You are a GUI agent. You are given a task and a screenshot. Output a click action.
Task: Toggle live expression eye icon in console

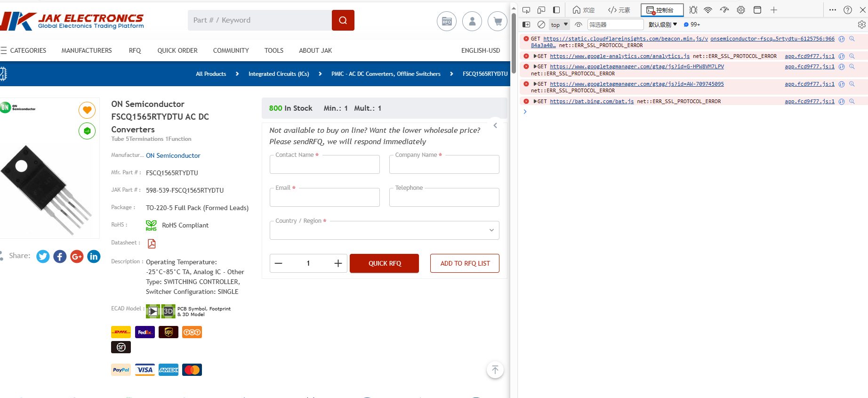(579, 24)
